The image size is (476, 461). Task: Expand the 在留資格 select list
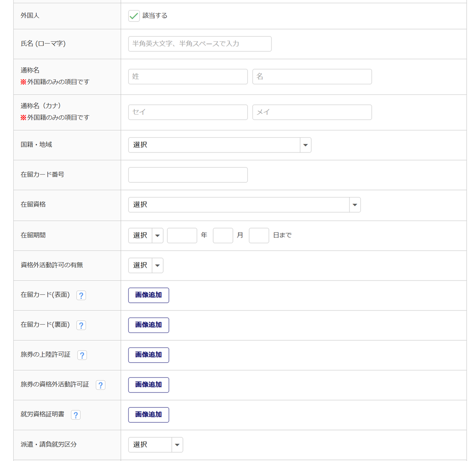click(x=244, y=205)
